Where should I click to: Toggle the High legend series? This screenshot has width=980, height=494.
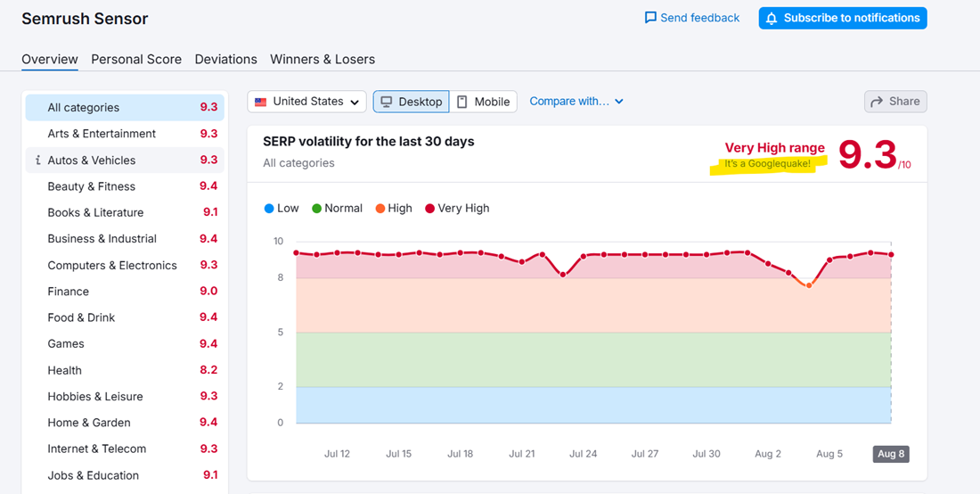point(394,209)
